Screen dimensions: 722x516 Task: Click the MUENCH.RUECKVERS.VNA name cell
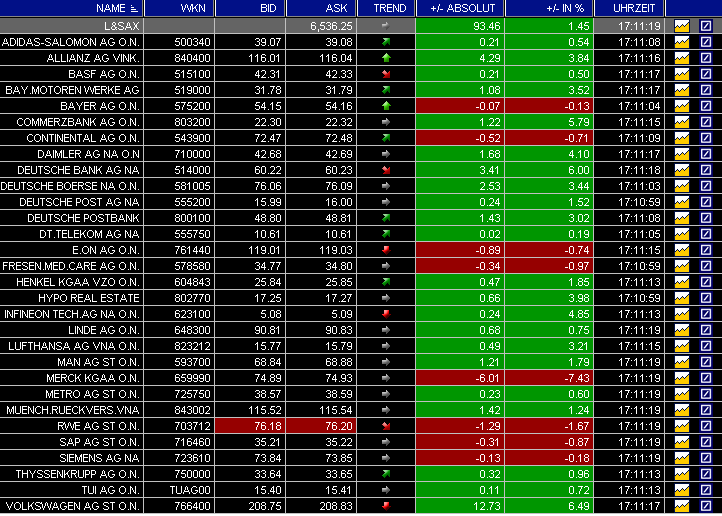click(72, 410)
